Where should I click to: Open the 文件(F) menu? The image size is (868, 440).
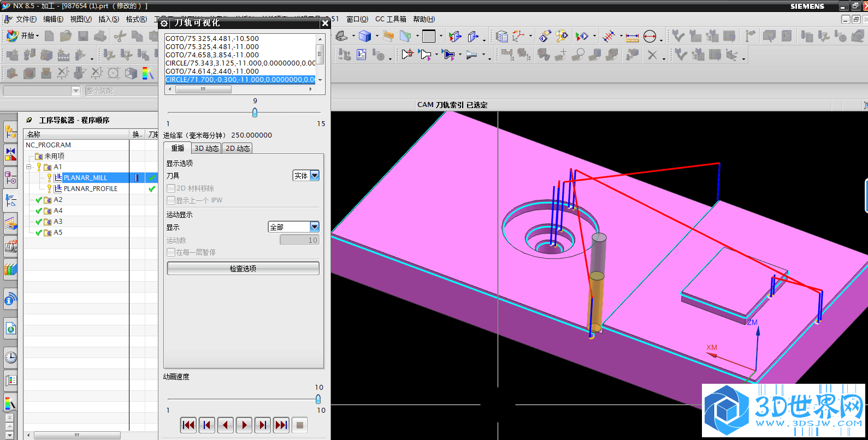(26, 19)
